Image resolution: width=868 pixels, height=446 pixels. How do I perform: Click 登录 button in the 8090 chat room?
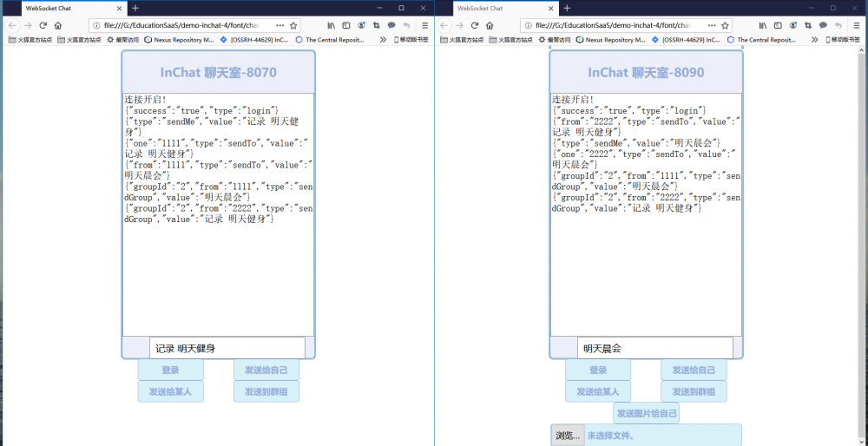click(x=598, y=371)
